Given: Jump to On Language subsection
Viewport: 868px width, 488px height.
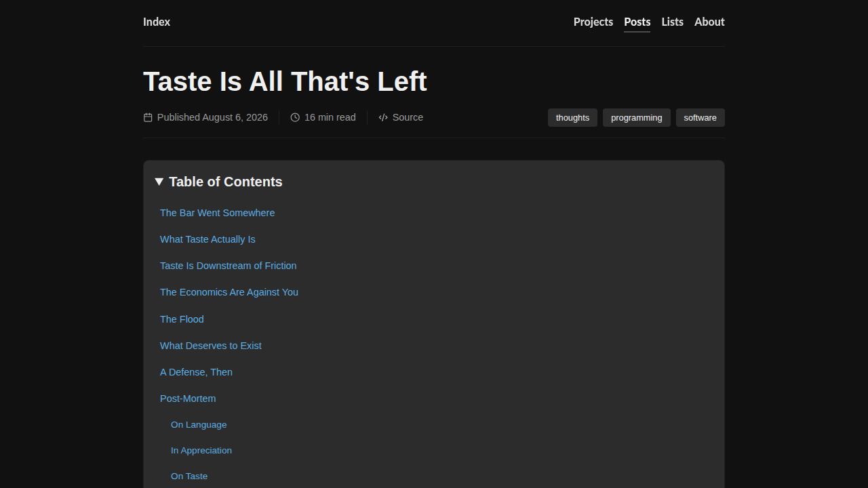Looking at the screenshot, I should (199, 425).
